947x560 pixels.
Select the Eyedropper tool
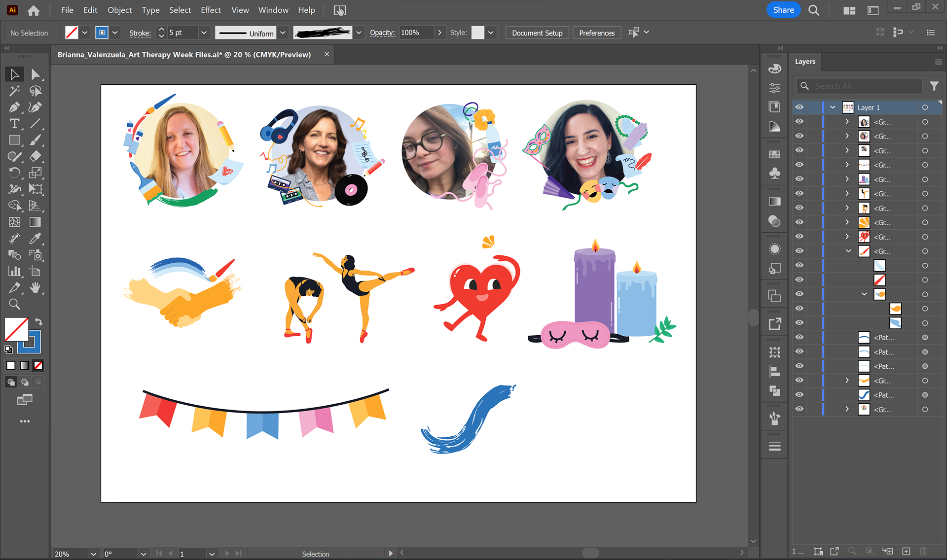[35, 239]
